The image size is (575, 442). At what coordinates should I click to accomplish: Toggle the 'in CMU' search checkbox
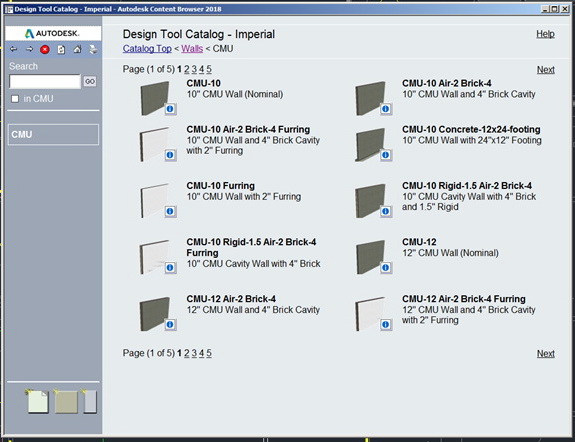pyautogui.click(x=15, y=99)
